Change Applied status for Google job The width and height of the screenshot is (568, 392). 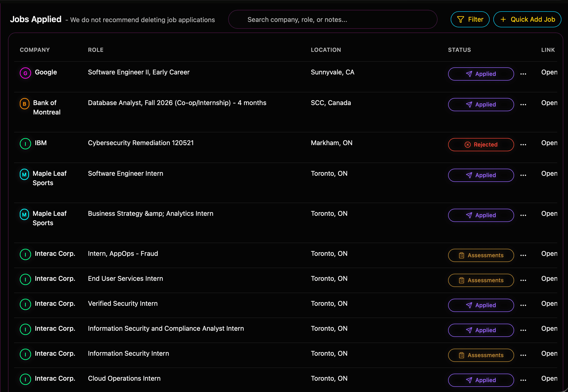pyautogui.click(x=481, y=74)
